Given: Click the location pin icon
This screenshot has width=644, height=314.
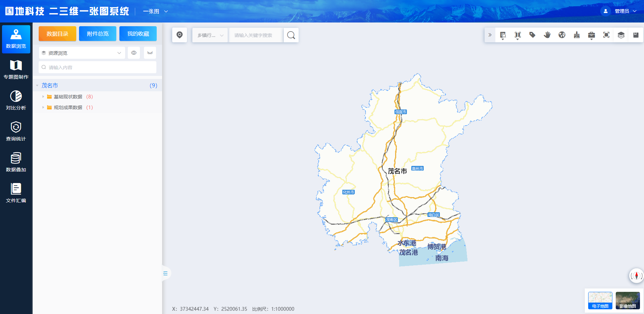Looking at the screenshot, I should [x=180, y=35].
